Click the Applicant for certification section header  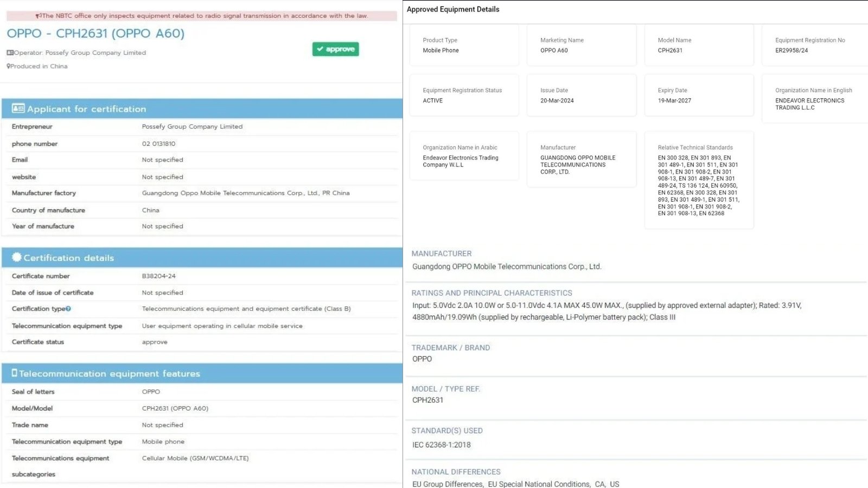click(x=202, y=108)
